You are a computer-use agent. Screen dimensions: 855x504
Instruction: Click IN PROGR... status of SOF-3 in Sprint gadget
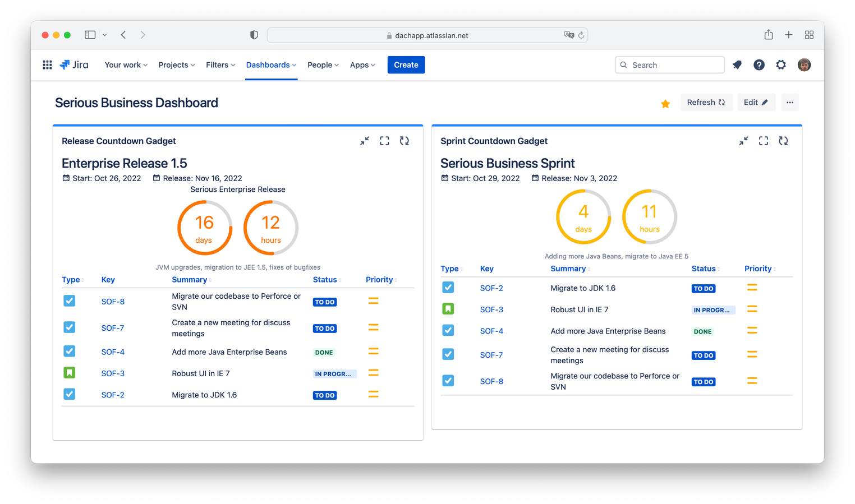(712, 310)
